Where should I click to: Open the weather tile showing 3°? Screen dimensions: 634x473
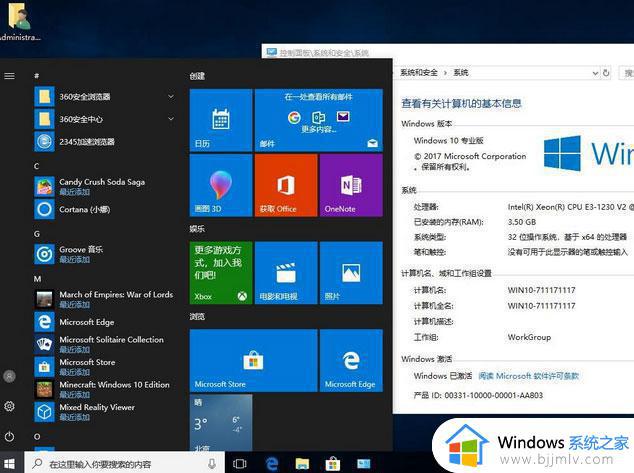click(x=221, y=423)
